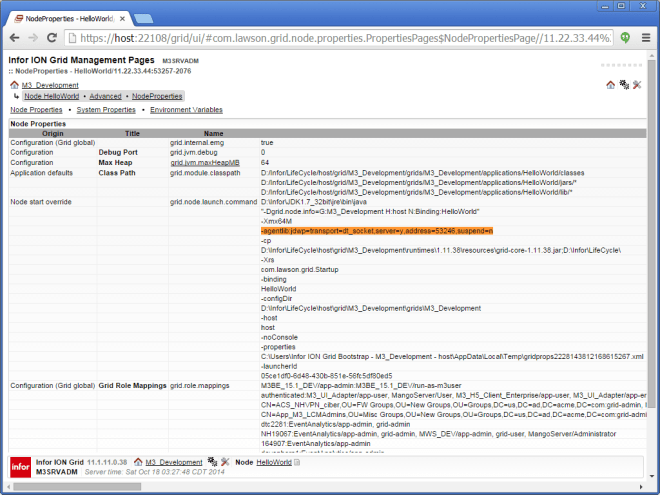Open the grid topology icon at top right
This screenshot has height=495, width=660.
pos(623,85)
